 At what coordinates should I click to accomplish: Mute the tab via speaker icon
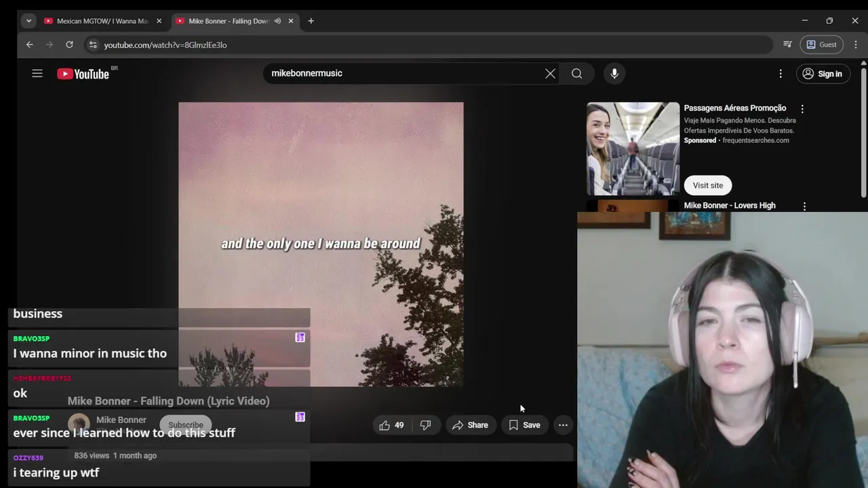coord(277,21)
